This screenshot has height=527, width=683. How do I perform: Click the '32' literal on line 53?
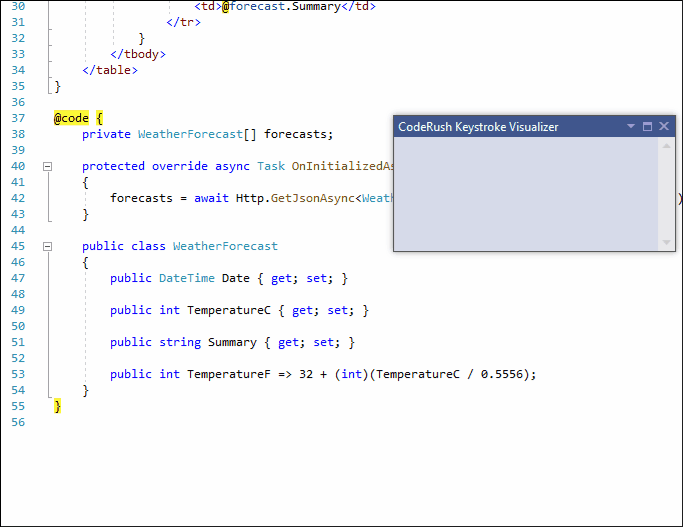click(x=306, y=374)
